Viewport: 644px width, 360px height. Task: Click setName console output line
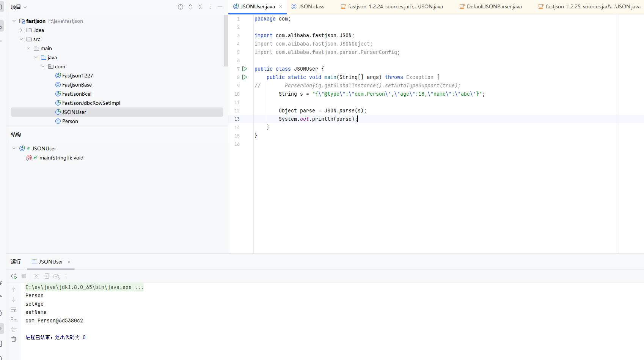pyautogui.click(x=36, y=312)
